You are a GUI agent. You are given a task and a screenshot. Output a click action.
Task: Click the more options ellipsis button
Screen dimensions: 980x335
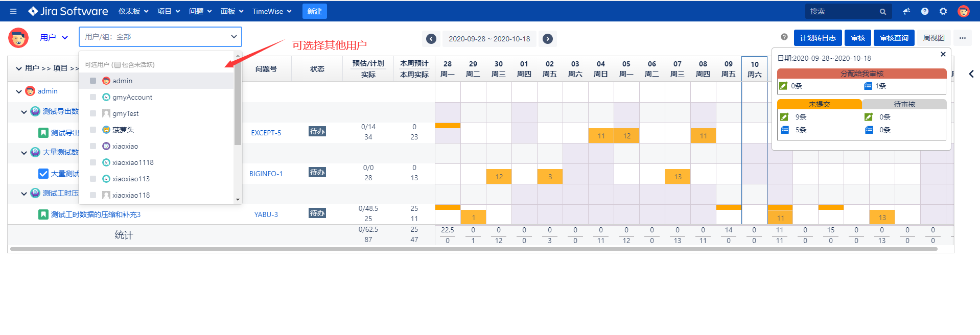pyautogui.click(x=962, y=38)
